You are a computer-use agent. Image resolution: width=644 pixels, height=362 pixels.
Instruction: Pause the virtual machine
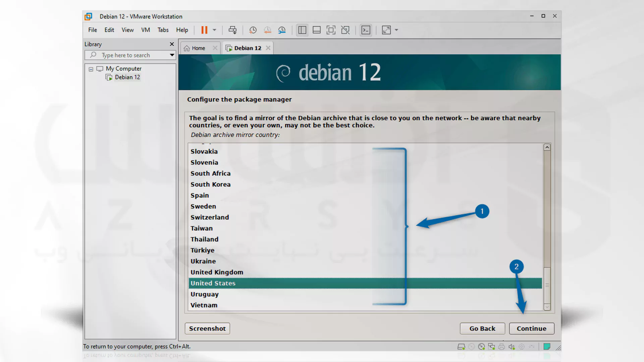pyautogui.click(x=204, y=30)
